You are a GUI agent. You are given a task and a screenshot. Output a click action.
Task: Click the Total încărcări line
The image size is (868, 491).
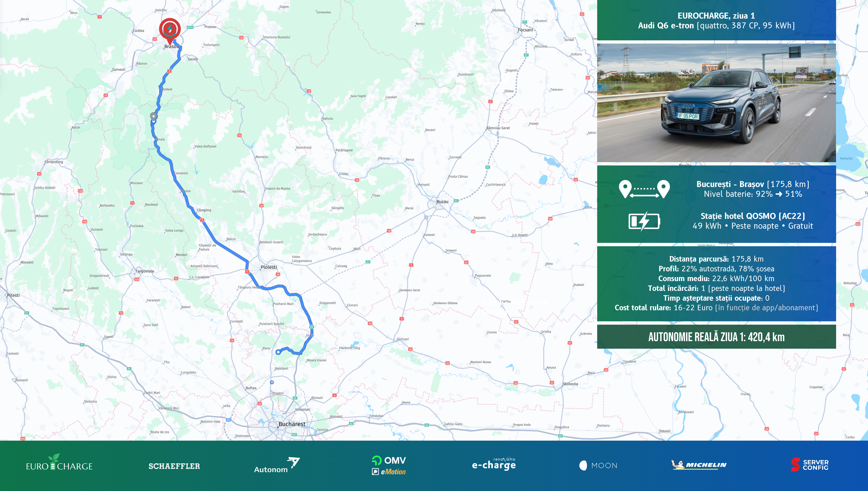click(716, 288)
